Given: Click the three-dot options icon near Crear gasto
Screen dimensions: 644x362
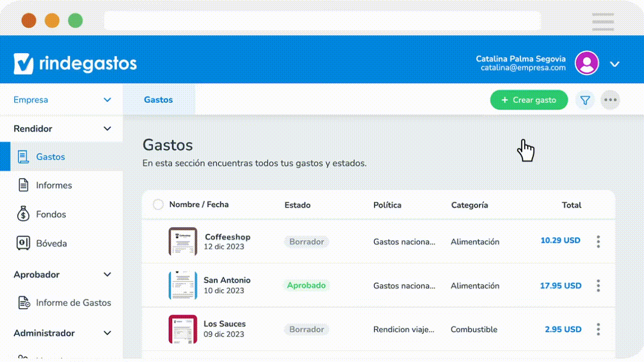Looking at the screenshot, I should (610, 100).
